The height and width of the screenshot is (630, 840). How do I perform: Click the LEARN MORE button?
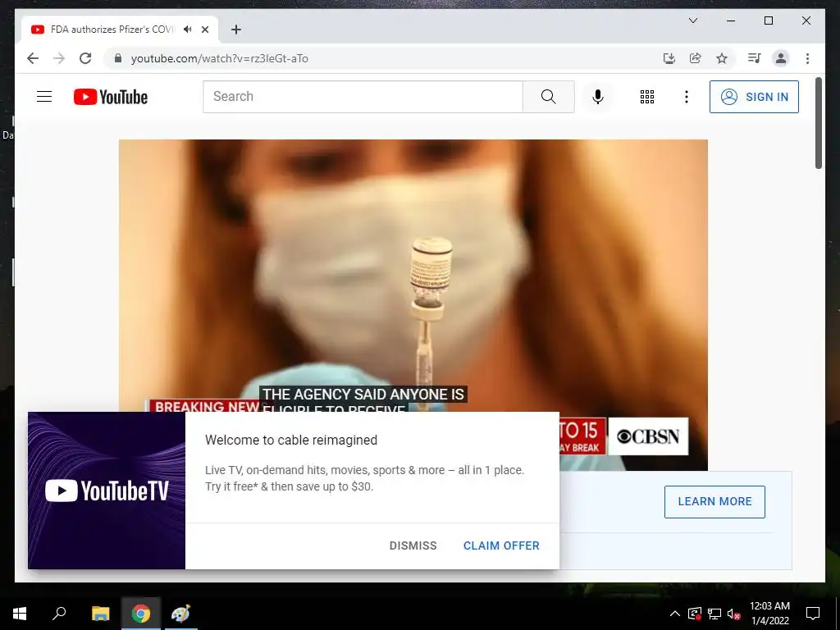coord(714,501)
